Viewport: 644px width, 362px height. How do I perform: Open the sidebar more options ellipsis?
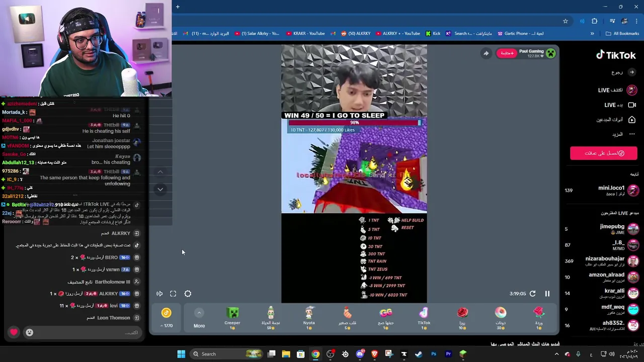pyautogui.click(x=632, y=134)
